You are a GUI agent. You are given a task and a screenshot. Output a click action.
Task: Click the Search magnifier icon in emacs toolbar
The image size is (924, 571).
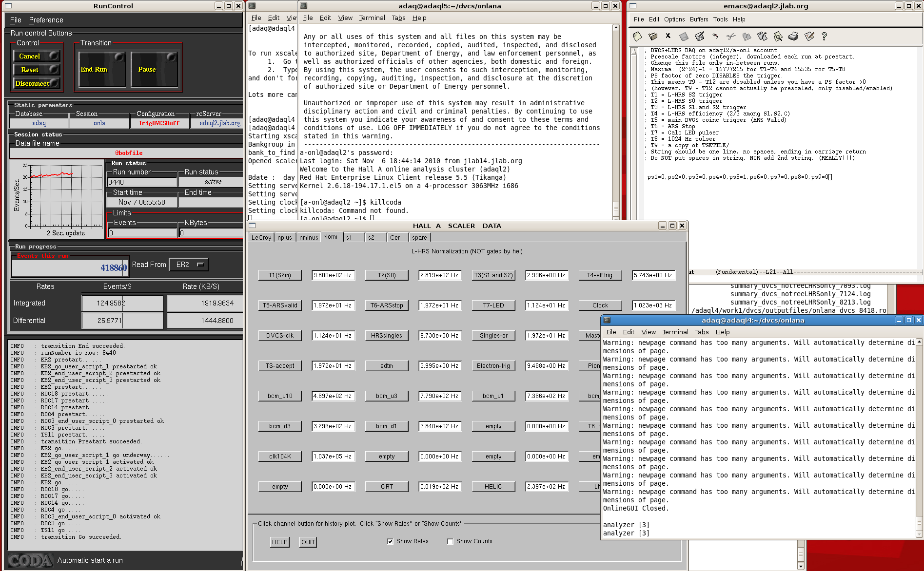point(778,37)
